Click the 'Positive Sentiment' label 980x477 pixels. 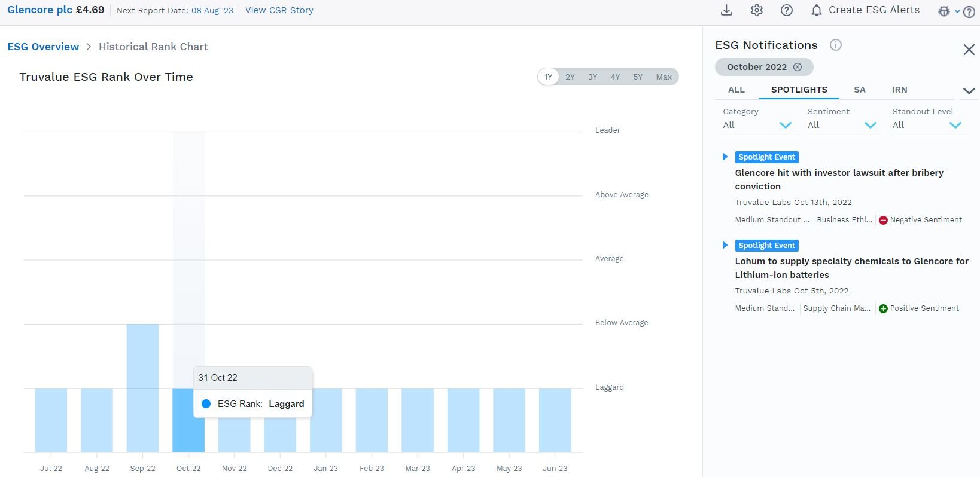click(x=924, y=308)
